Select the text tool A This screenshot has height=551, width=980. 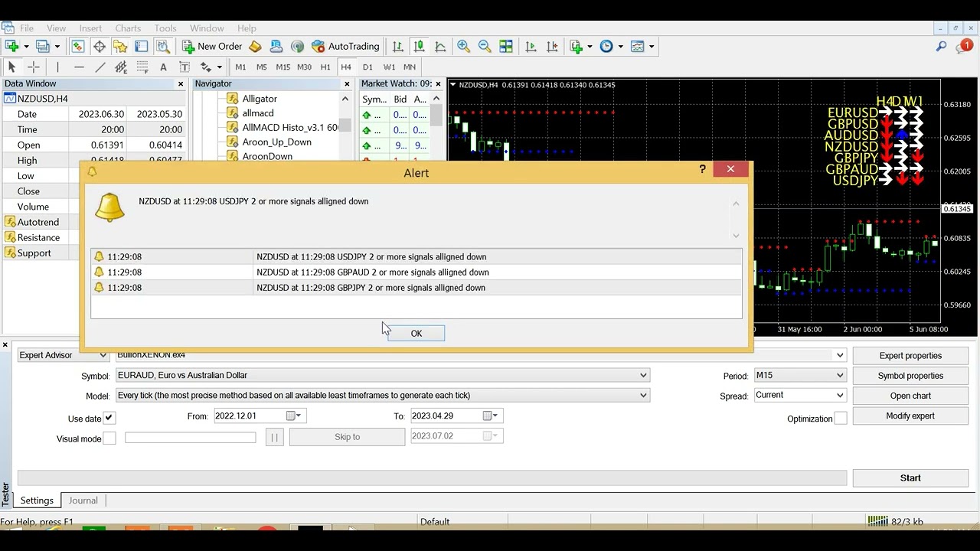163,67
